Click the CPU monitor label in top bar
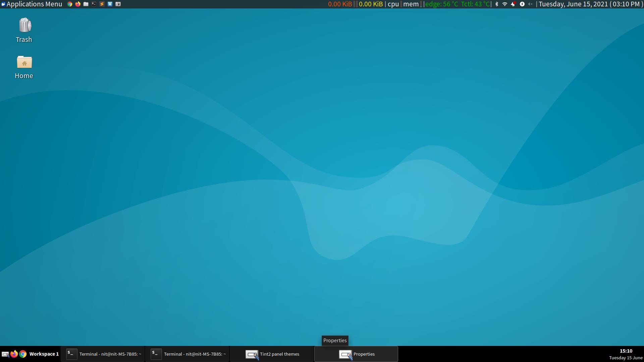644x362 pixels. pyautogui.click(x=393, y=4)
